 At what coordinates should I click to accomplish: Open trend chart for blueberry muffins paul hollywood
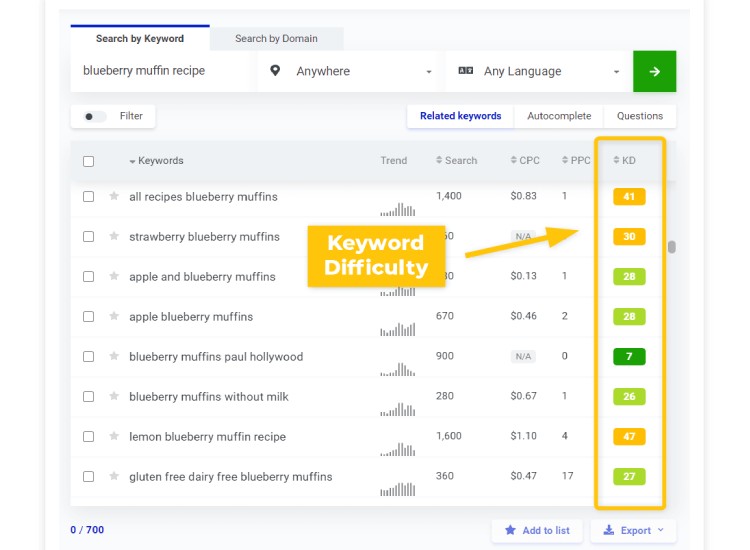point(397,369)
